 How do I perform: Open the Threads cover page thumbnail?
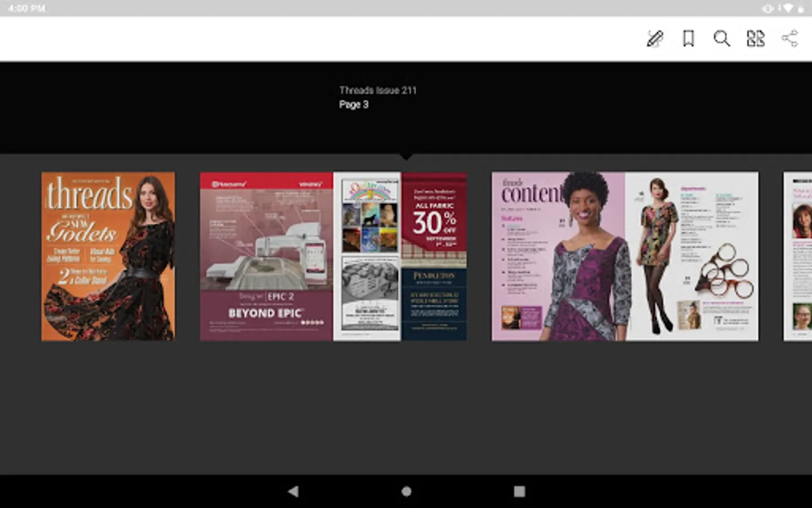pyautogui.click(x=108, y=256)
